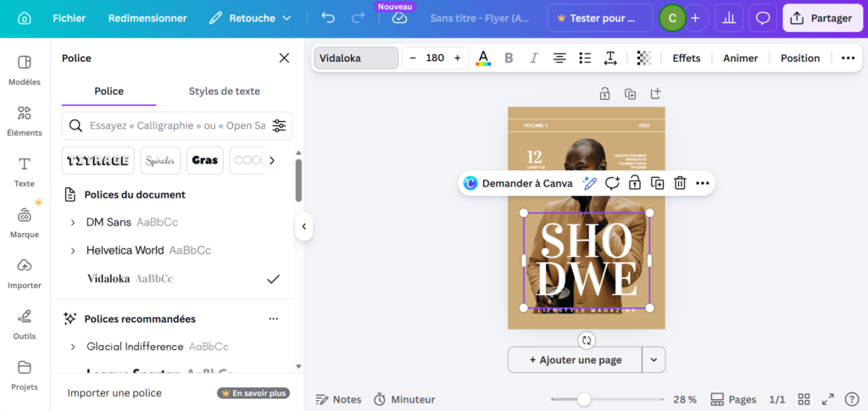
Task: Open comments speech bubble in header
Action: coord(763,19)
